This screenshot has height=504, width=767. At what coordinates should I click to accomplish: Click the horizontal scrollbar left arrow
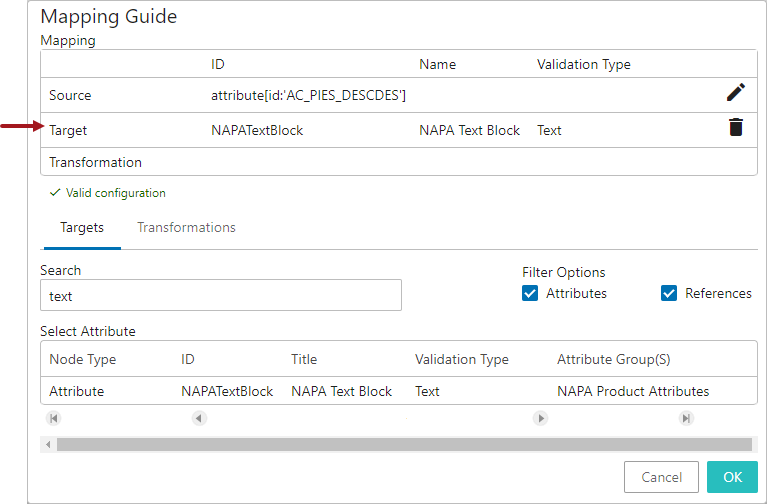pos(48,444)
